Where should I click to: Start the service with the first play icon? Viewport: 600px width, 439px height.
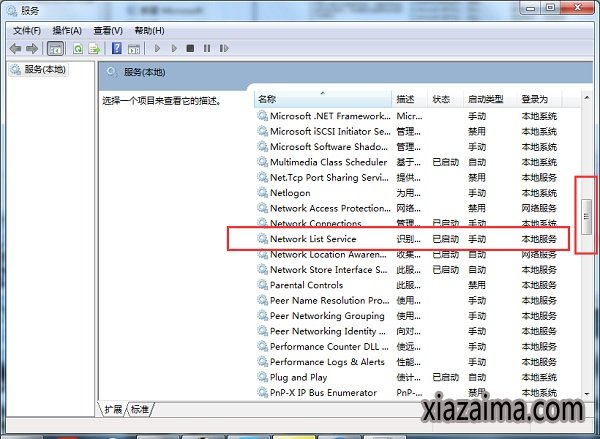coord(157,48)
